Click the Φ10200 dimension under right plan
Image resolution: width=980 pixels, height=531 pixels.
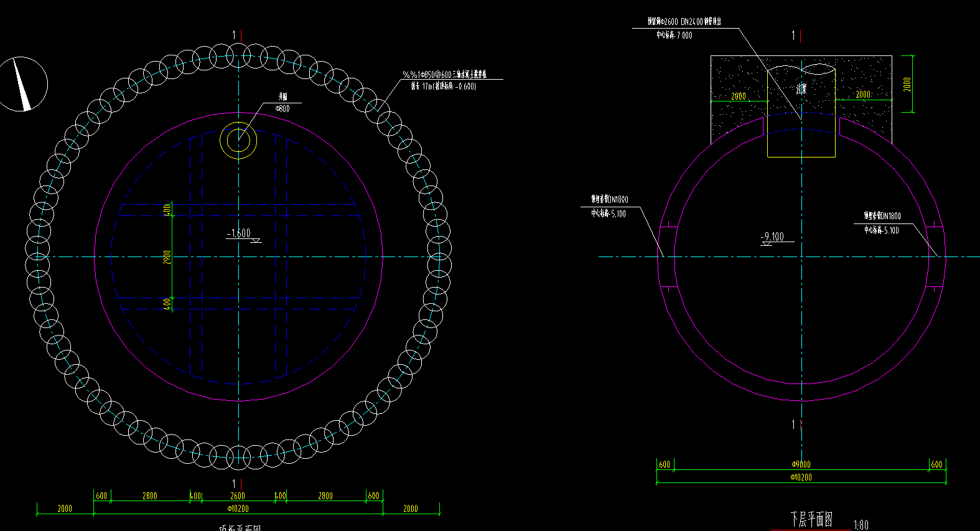point(801,477)
